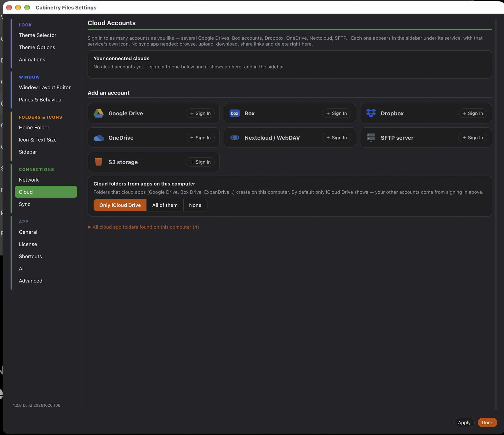Click the Nextcloud / WebDAV icon

click(235, 138)
